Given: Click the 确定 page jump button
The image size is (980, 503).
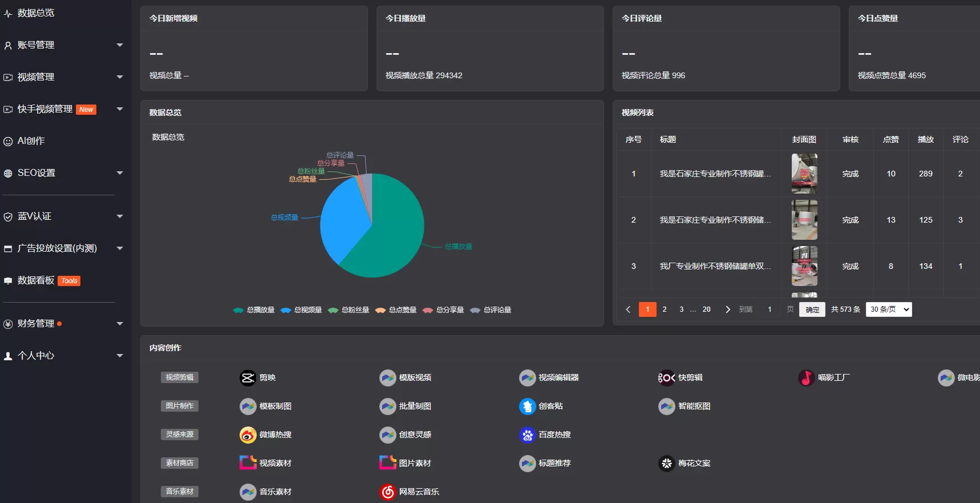Looking at the screenshot, I should click(812, 309).
